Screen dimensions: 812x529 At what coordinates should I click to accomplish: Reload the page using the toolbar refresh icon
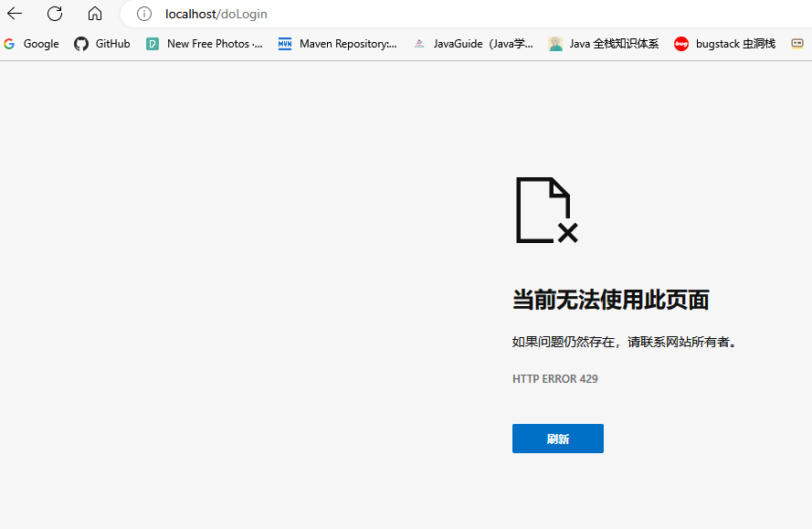click(x=55, y=14)
